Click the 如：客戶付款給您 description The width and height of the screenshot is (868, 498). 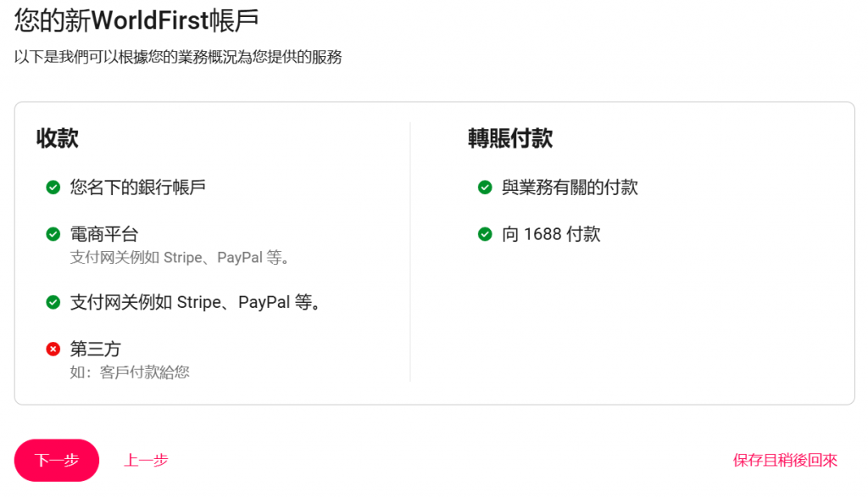pos(130,372)
